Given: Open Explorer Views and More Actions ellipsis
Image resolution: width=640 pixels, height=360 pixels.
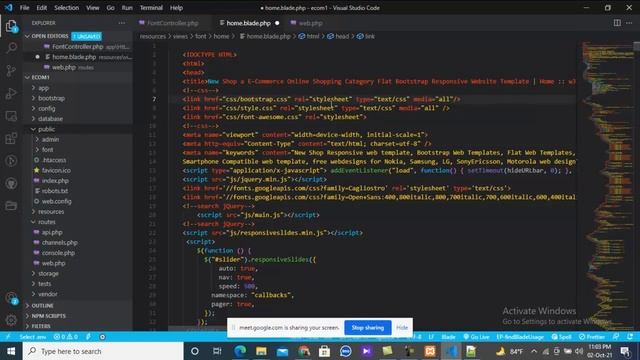Looking at the screenshot, I should coord(122,23).
